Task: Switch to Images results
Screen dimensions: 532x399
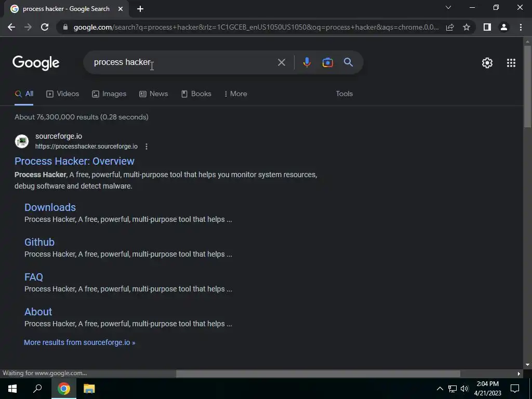Action: click(109, 94)
